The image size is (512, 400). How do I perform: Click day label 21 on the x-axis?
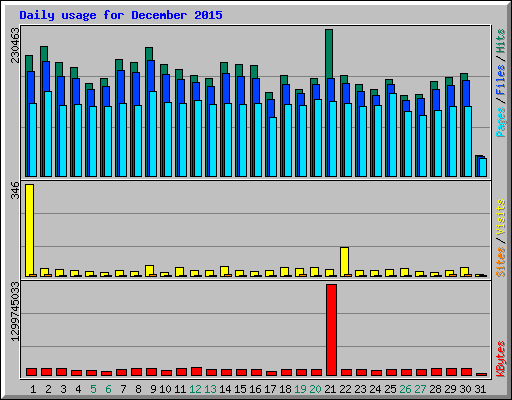pyautogui.click(x=330, y=389)
